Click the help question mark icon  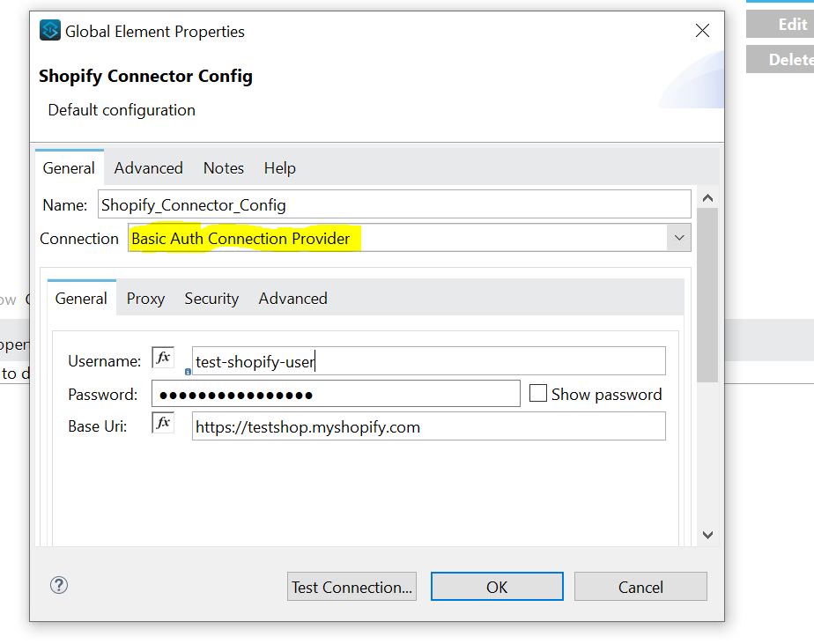[x=59, y=585]
